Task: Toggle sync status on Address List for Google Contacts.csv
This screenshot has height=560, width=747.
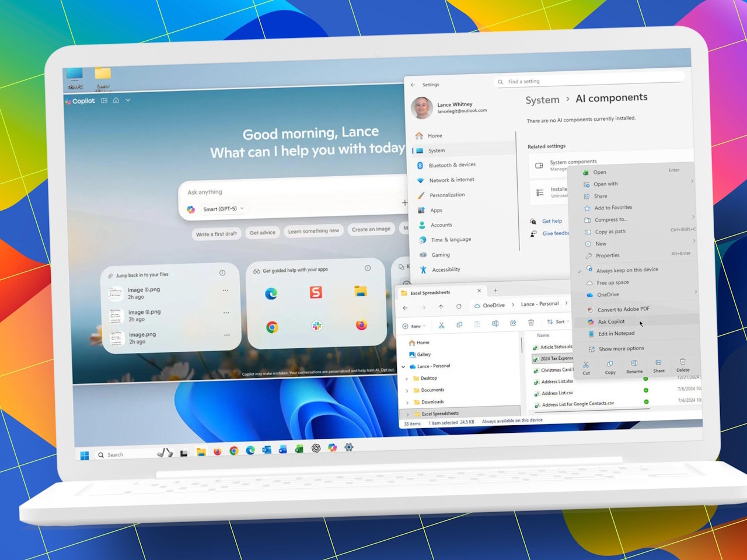Action: [645, 402]
